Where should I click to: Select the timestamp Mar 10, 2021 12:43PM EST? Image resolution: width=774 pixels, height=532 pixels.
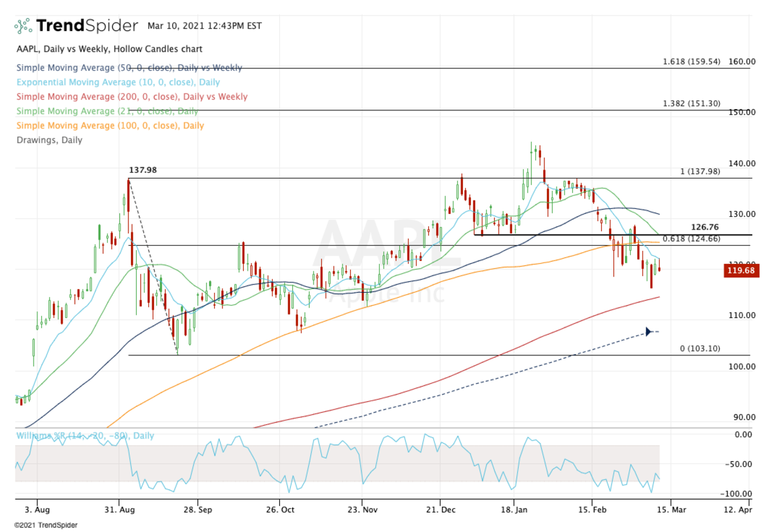coord(204,26)
